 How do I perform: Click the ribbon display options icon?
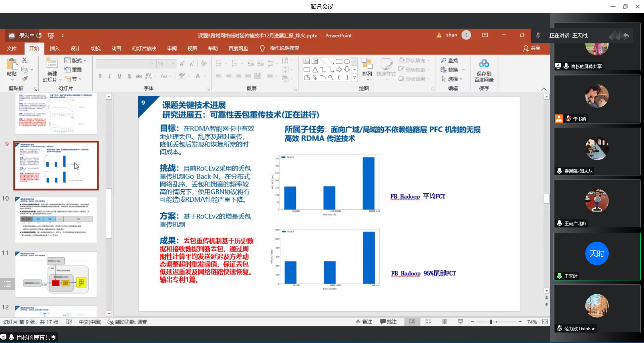pos(485,35)
